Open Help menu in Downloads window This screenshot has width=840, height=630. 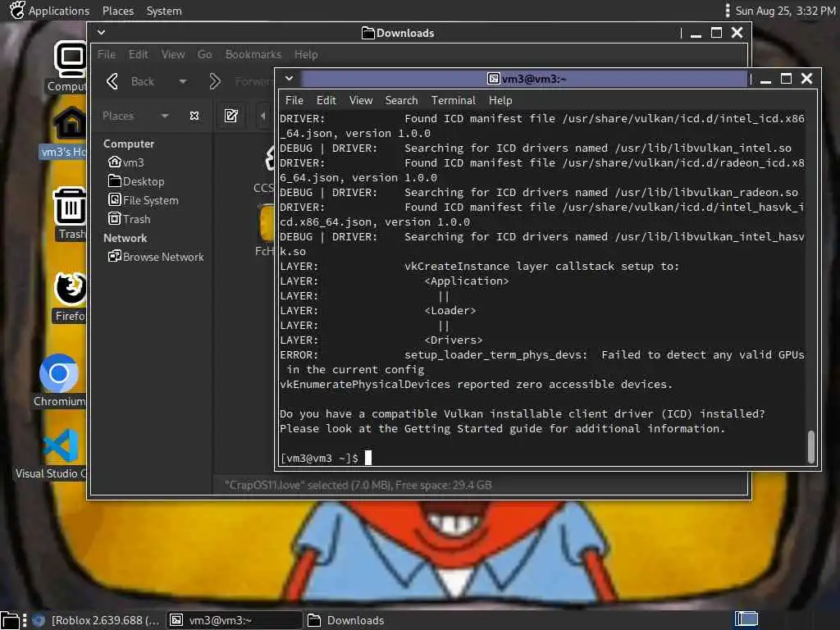click(x=306, y=54)
